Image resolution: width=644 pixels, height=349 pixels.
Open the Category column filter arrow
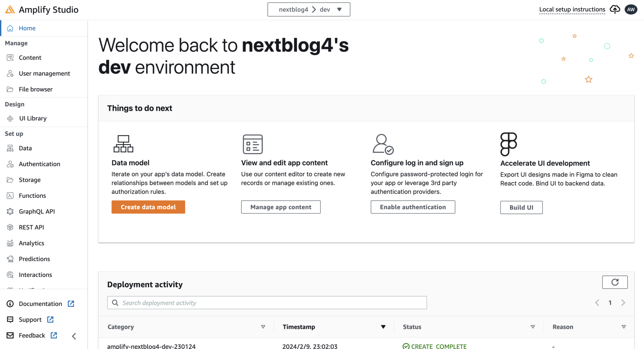click(263, 327)
